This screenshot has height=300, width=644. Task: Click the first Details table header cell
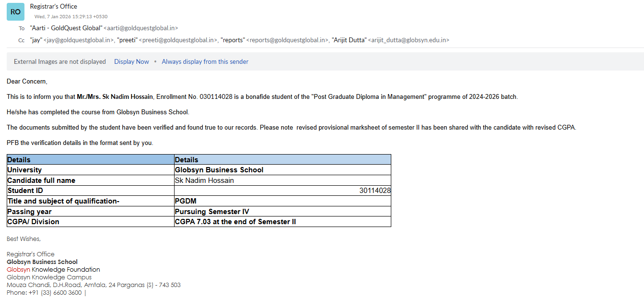click(90, 159)
